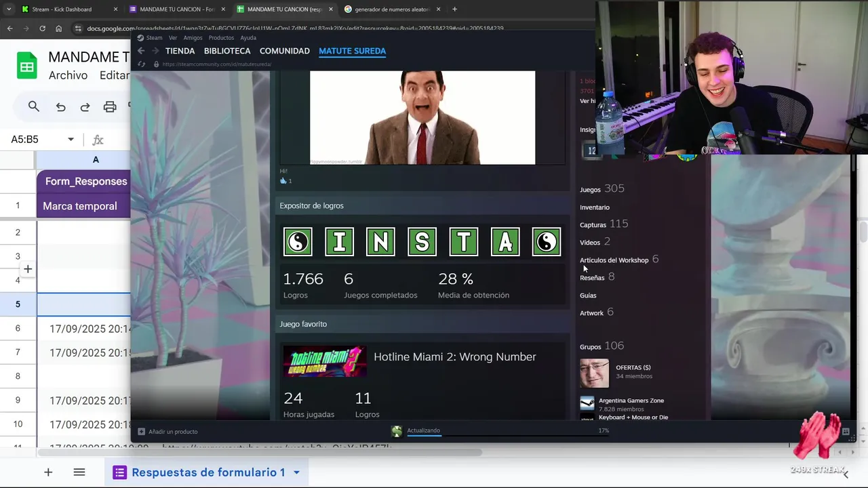868x488 pixels.
Task: Open Editar menu in Google Sheets
Action: [114, 75]
